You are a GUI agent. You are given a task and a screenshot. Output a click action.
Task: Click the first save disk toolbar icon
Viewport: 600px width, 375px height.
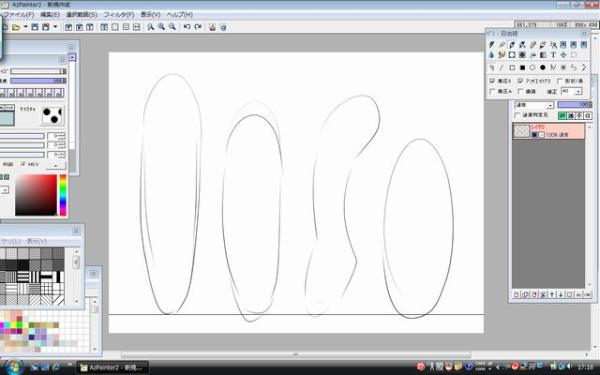(x=35, y=27)
